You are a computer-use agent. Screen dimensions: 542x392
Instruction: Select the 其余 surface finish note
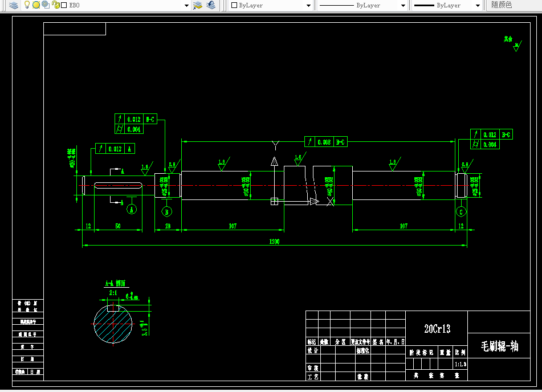coord(508,39)
